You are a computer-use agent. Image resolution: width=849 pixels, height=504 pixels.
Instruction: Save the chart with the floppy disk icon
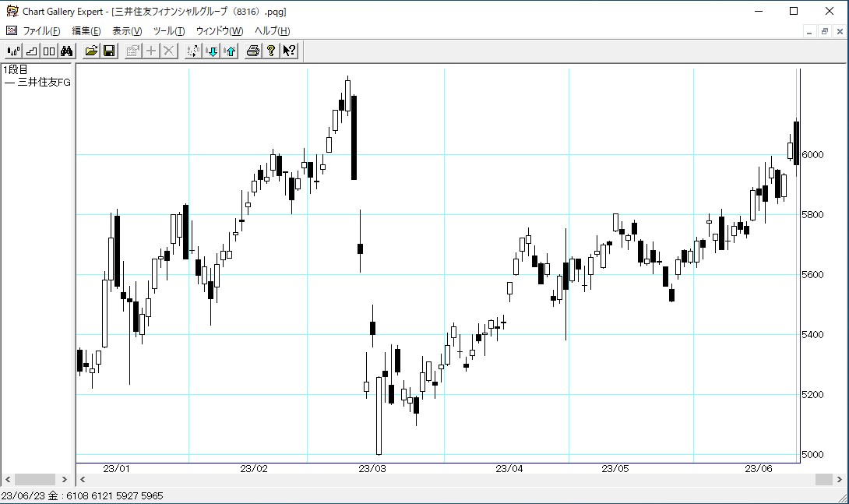[109, 51]
